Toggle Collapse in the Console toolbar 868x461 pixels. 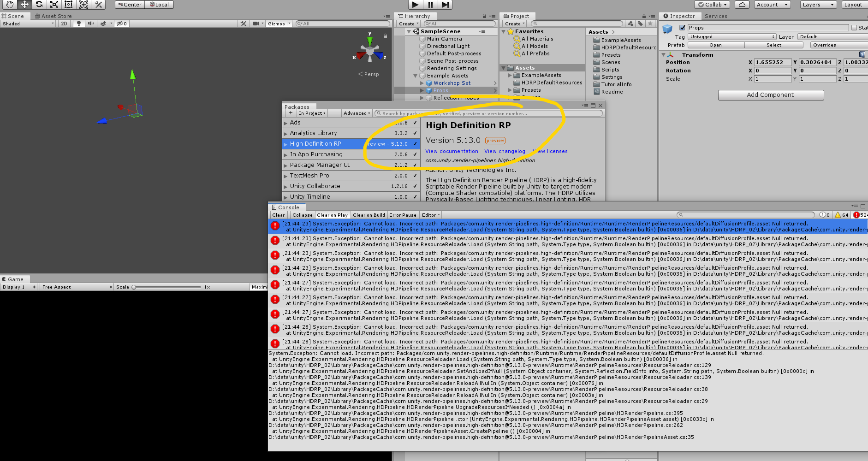pyautogui.click(x=303, y=215)
